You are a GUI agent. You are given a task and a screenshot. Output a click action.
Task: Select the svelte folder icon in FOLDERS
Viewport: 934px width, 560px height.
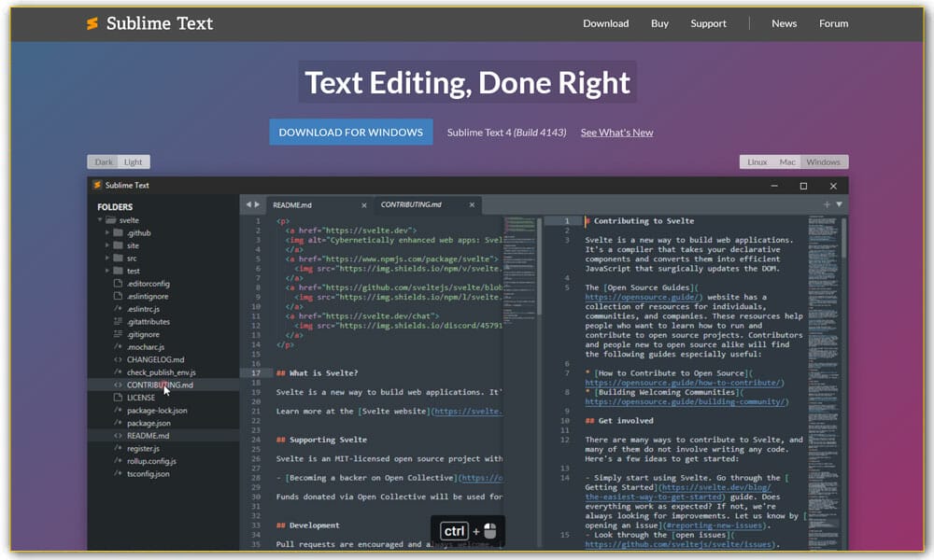110,220
